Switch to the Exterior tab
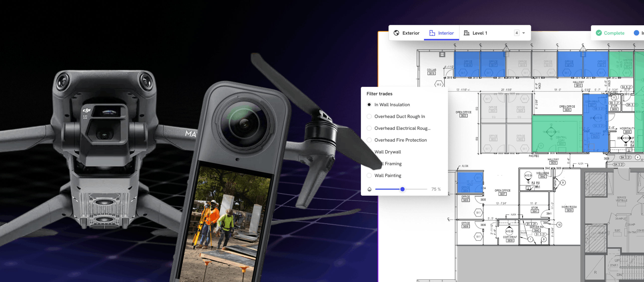This screenshot has height=282, width=644. point(410,33)
